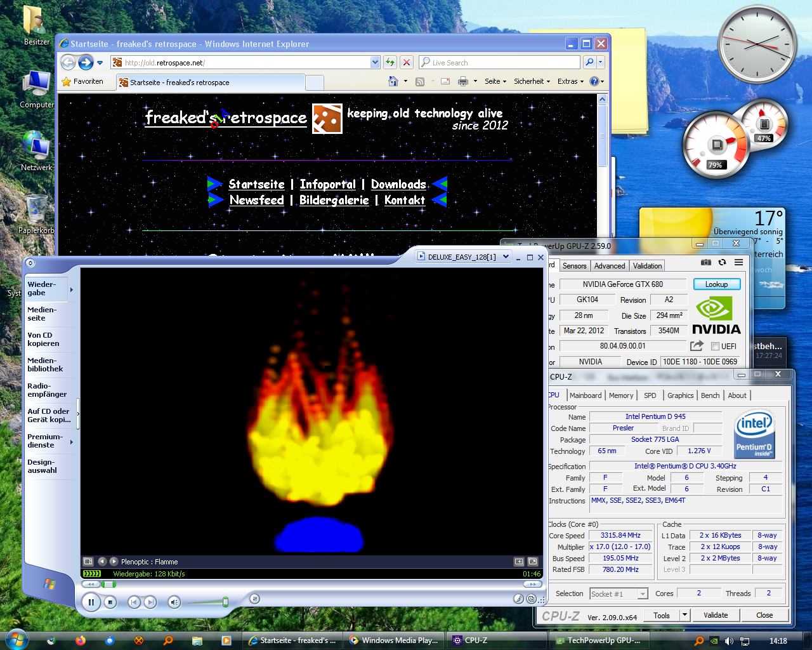
Task: Click the BIOS export share icon
Action: pyautogui.click(x=697, y=345)
